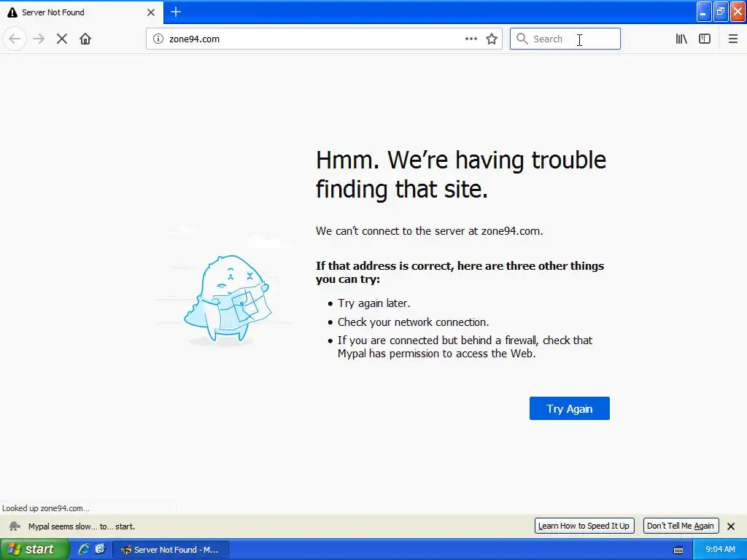Open the Library icon in toolbar

point(681,39)
